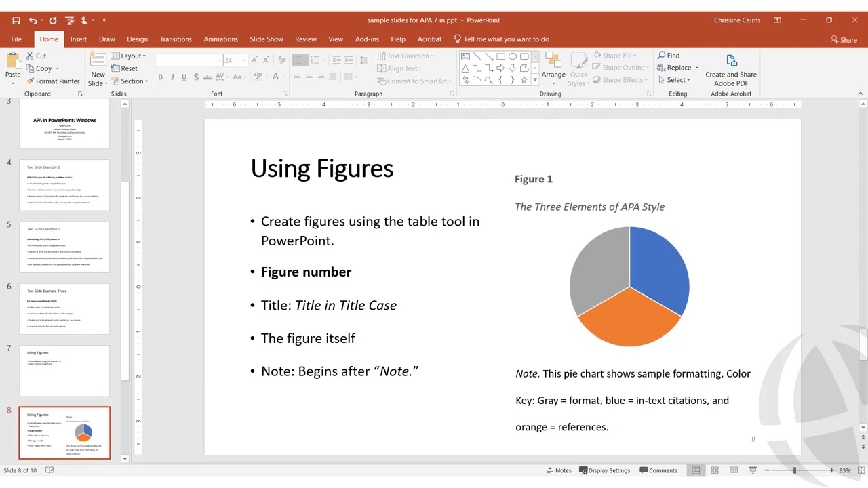This screenshot has width=868, height=488.
Task: Open the Shape Effects dropdown
Action: point(620,80)
